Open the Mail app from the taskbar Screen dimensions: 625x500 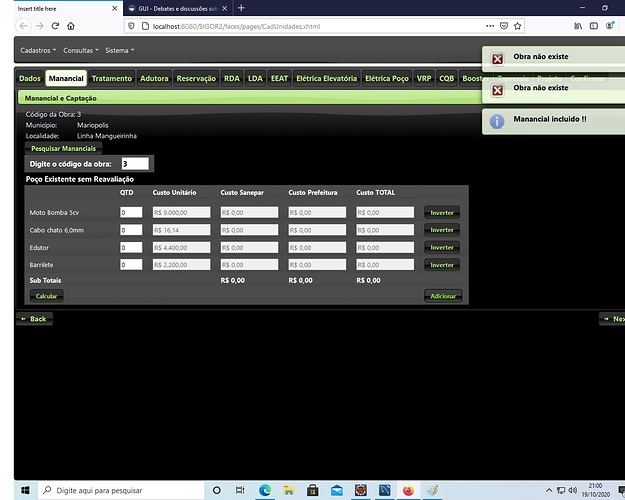[337, 490]
